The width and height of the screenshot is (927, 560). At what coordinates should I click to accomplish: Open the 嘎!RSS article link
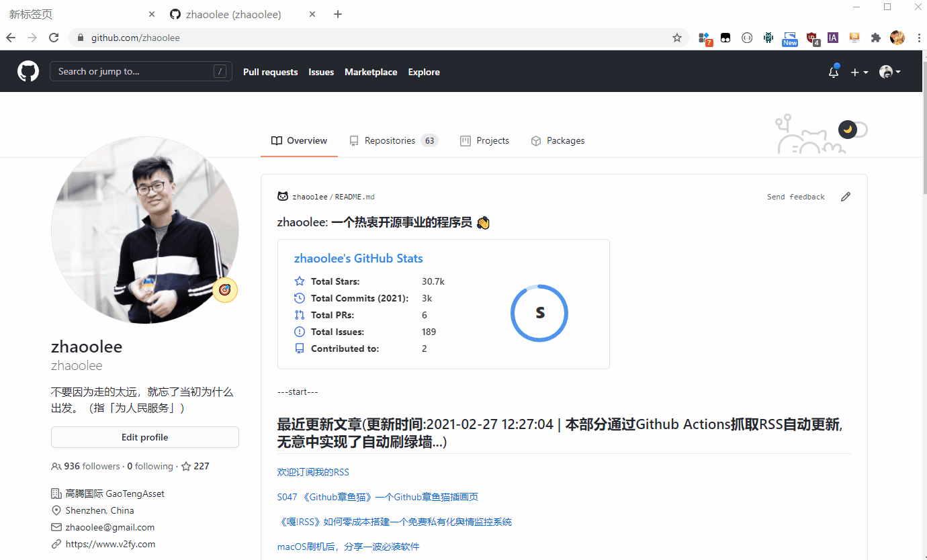[394, 522]
